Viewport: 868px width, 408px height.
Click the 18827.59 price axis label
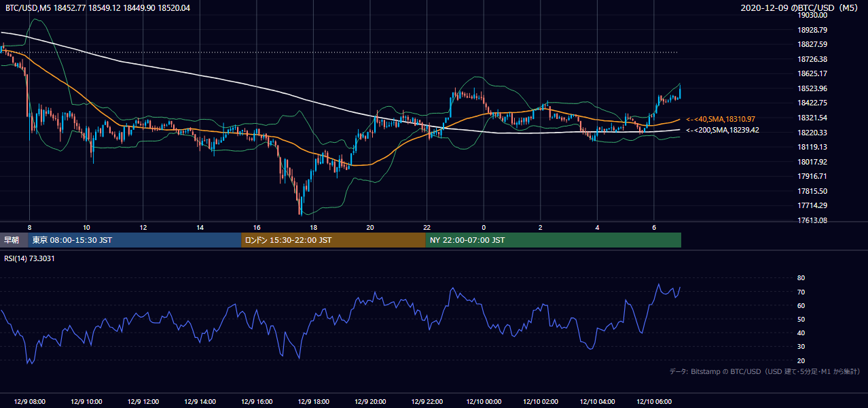812,44
